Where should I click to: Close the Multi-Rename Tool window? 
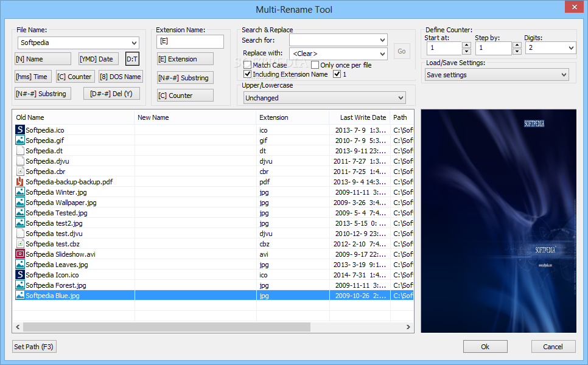(575, 7)
